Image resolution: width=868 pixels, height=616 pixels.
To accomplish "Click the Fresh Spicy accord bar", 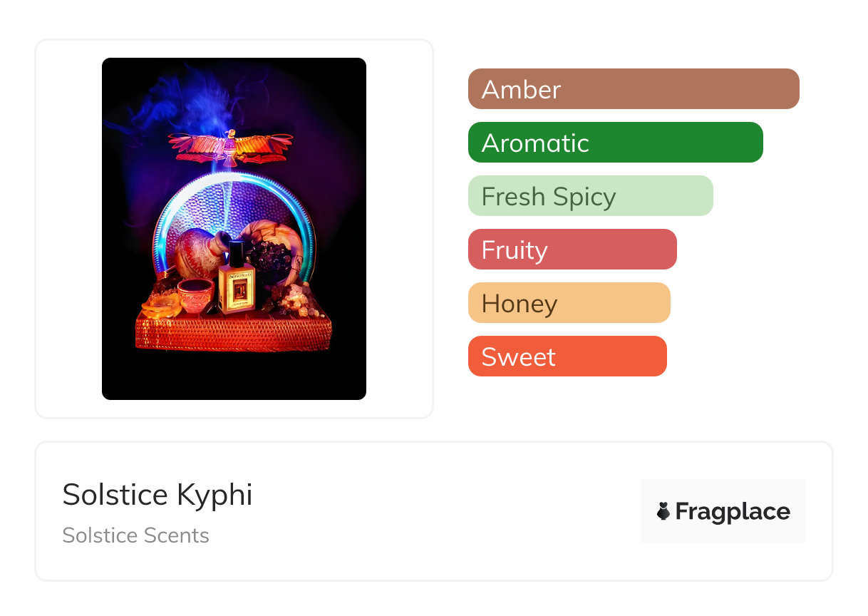I will [590, 196].
